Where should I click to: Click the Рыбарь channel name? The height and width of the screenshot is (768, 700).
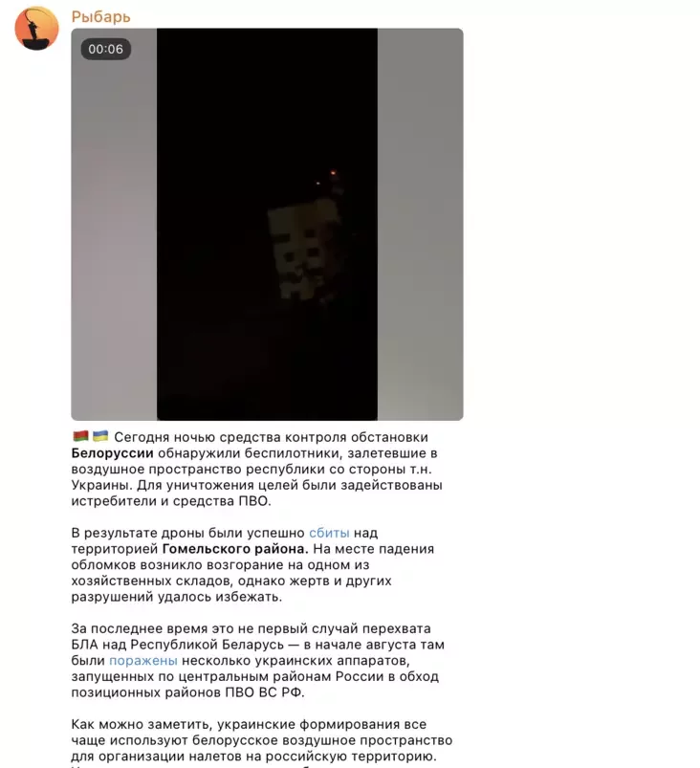pyautogui.click(x=101, y=16)
